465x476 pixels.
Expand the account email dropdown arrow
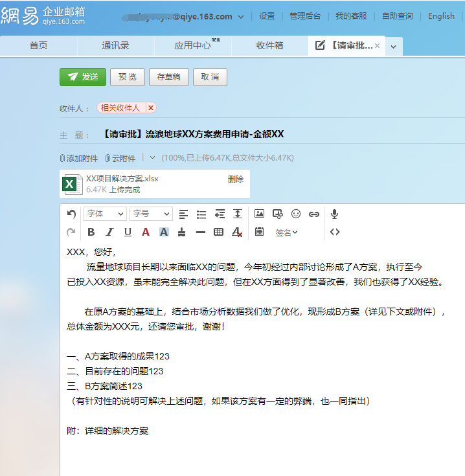coord(241,17)
